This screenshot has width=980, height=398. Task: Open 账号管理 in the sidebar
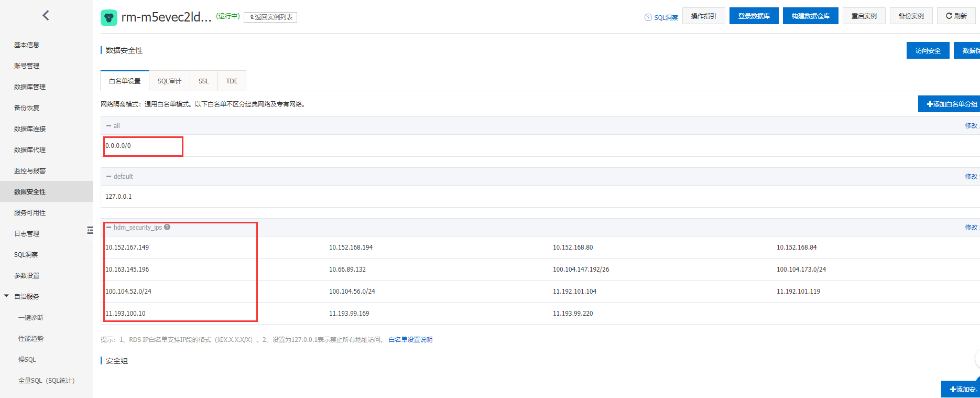pos(27,66)
